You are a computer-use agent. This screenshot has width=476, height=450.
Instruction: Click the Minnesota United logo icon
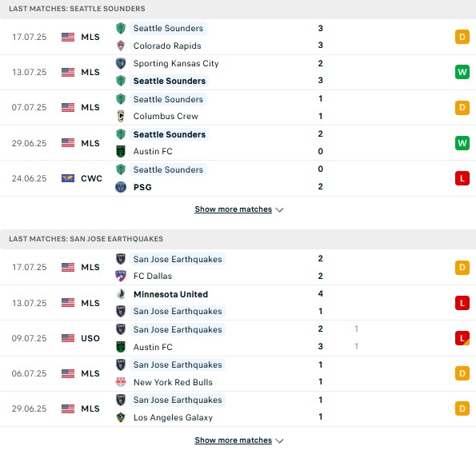[121, 294]
